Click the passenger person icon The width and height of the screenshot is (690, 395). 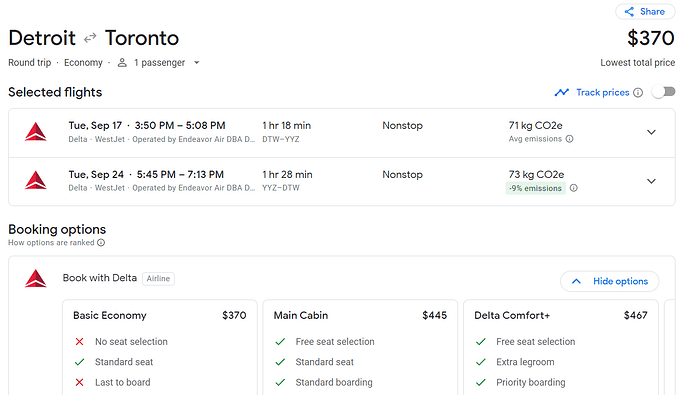(122, 63)
